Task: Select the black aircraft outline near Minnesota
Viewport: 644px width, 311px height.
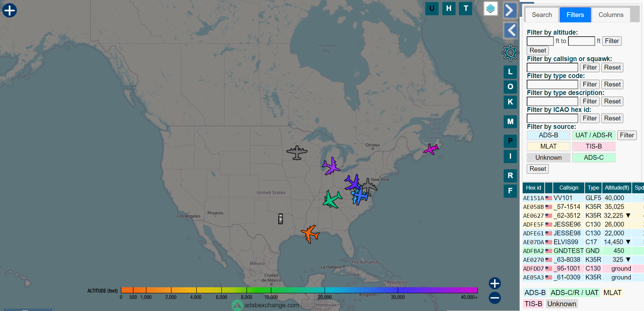Action: coord(297,153)
